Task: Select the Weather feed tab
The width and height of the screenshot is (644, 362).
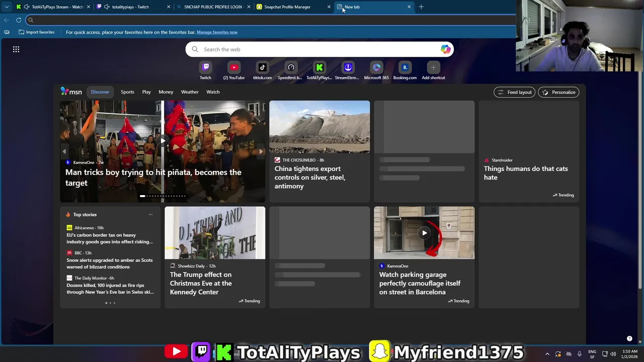Action: pos(190,92)
